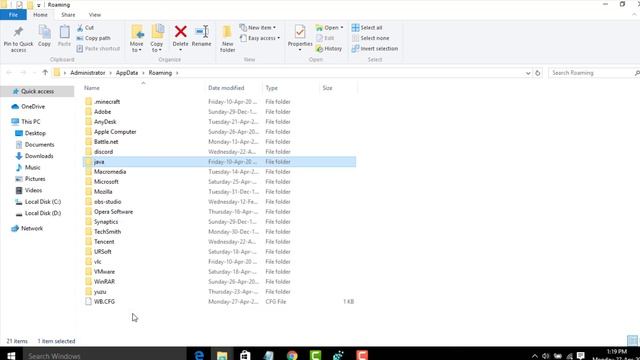The width and height of the screenshot is (640, 360).
Task: Select the Opera Software folder
Action: [x=220, y=212]
